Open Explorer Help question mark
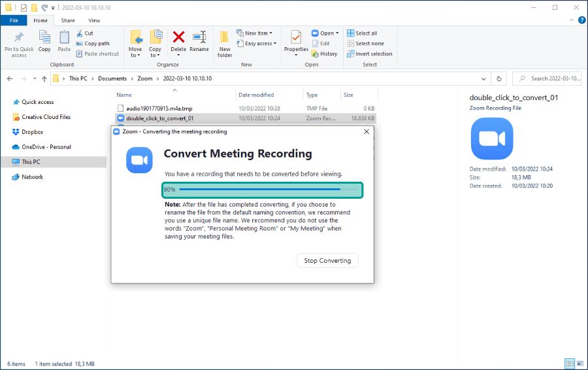Image resolution: width=588 pixels, height=370 pixels. (581, 20)
